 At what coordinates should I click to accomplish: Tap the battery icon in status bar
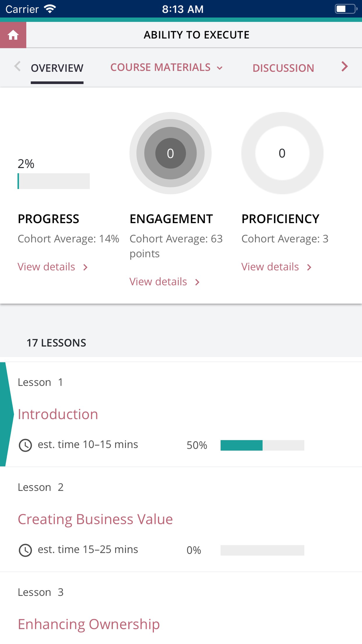pos(345,9)
